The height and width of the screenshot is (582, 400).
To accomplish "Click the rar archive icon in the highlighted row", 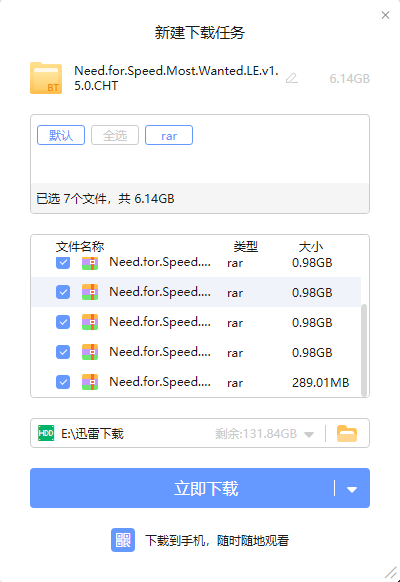I will (x=90, y=292).
